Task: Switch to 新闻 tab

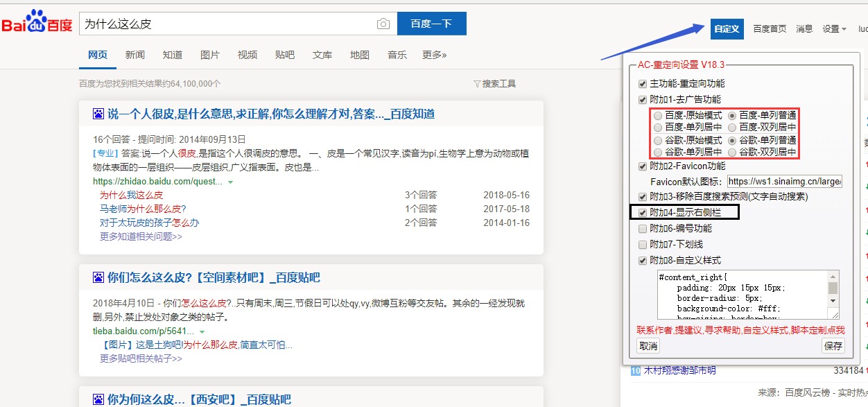Action: [x=135, y=55]
